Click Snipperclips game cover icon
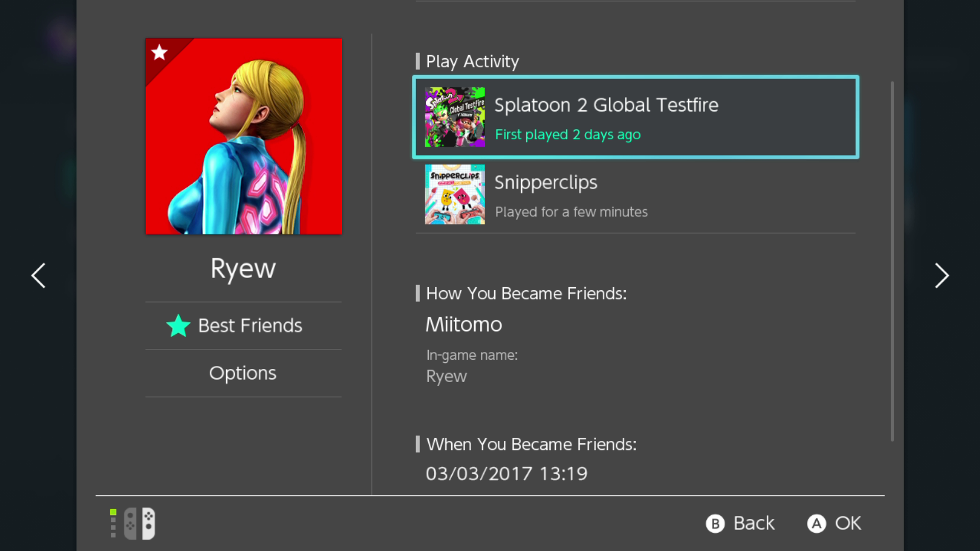 click(454, 194)
